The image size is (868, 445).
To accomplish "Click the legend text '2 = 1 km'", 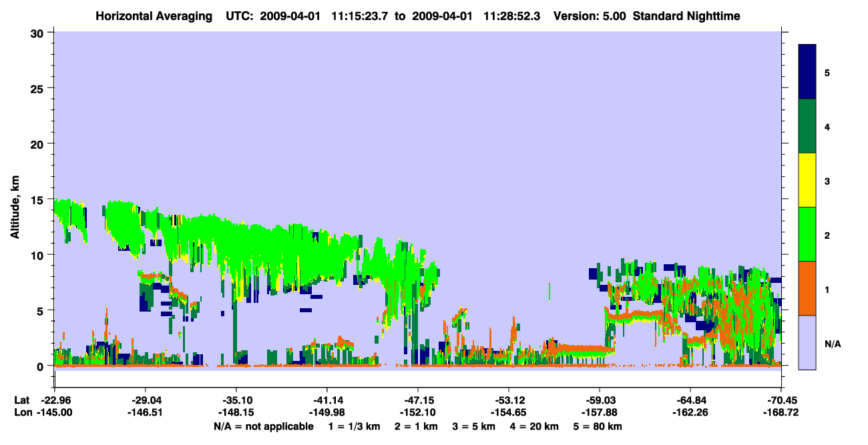I will pyautogui.click(x=417, y=426).
